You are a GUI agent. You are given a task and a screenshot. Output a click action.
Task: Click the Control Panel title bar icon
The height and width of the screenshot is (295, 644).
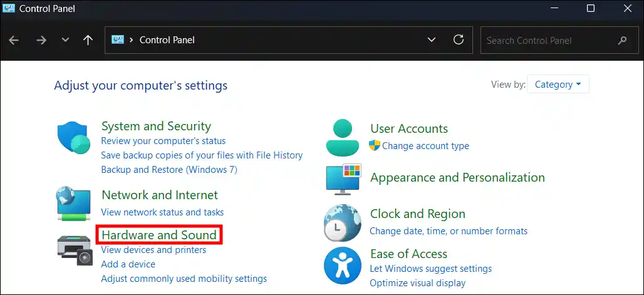9,8
